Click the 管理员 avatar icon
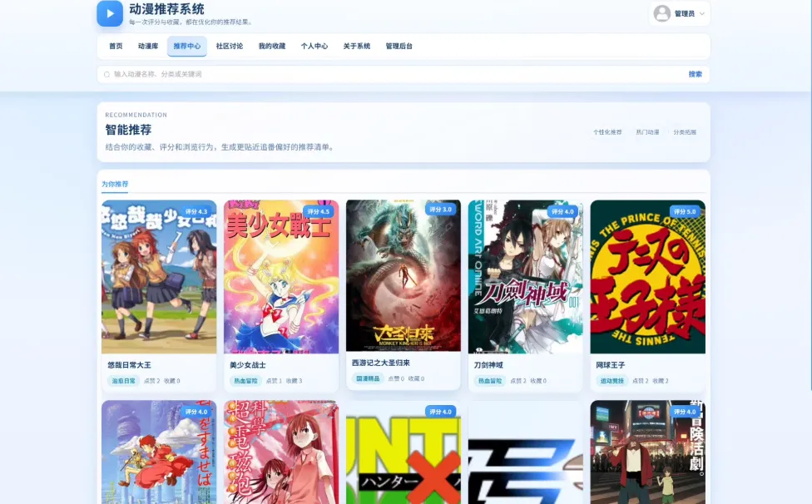Image resolution: width=812 pixels, height=504 pixels. coord(661,13)
